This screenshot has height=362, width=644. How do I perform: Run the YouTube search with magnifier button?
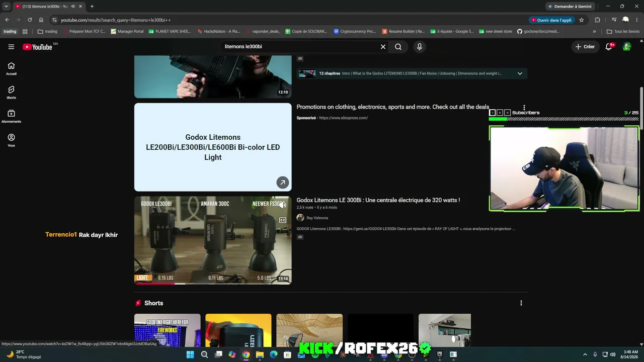pos(398,47)
